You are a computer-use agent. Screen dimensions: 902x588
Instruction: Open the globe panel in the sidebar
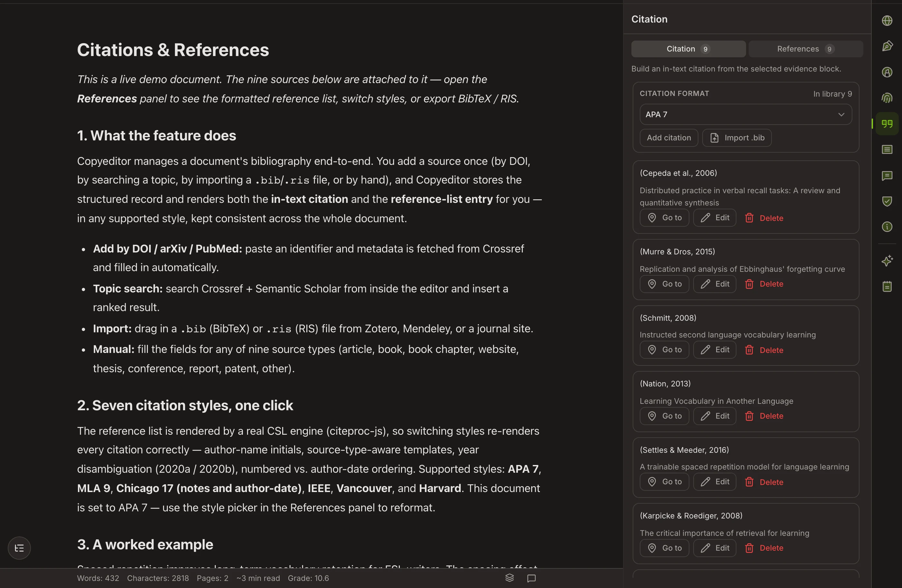pos(887,21)
